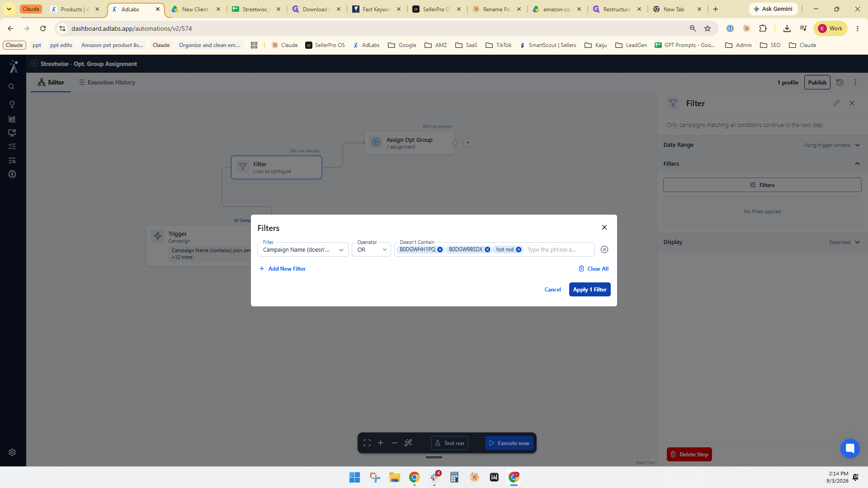Switch to the Streetwise browser tab

point(256,9)
